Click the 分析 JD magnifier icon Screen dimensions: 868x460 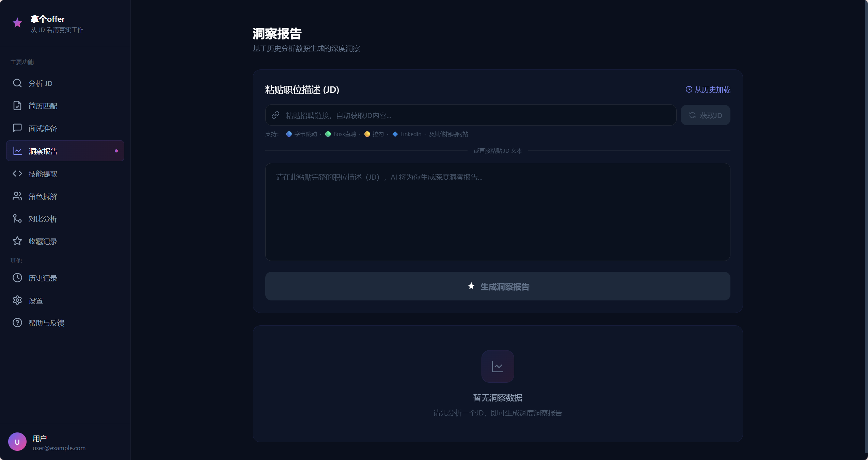(x=17, y=83)
